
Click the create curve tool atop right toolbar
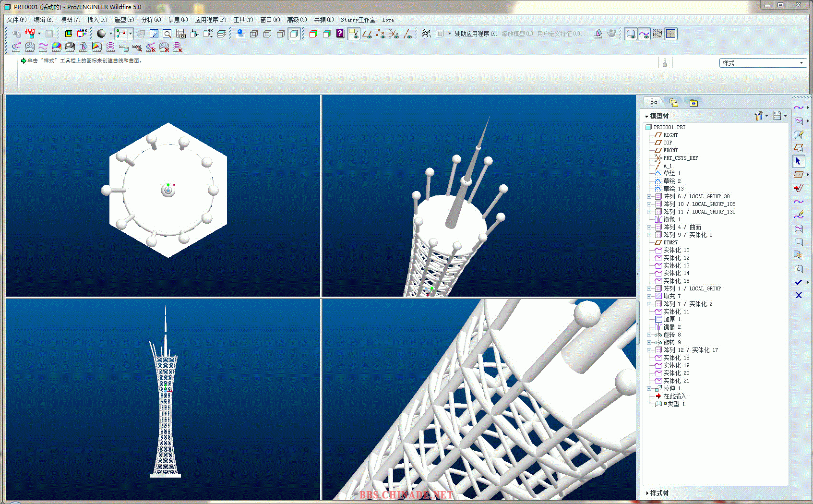tap(799, 108)
